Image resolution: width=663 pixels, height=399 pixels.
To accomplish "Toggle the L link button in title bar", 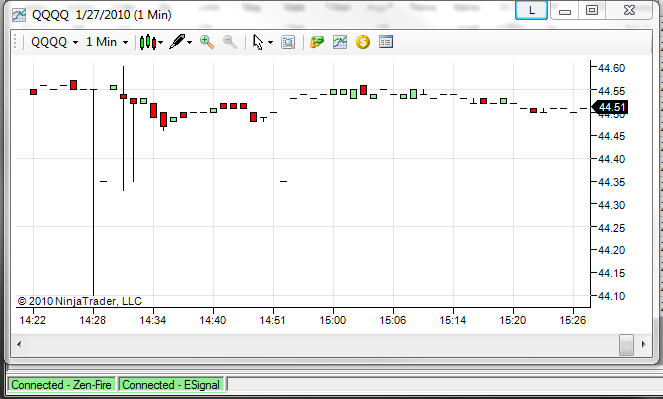I will pos(531,11).
